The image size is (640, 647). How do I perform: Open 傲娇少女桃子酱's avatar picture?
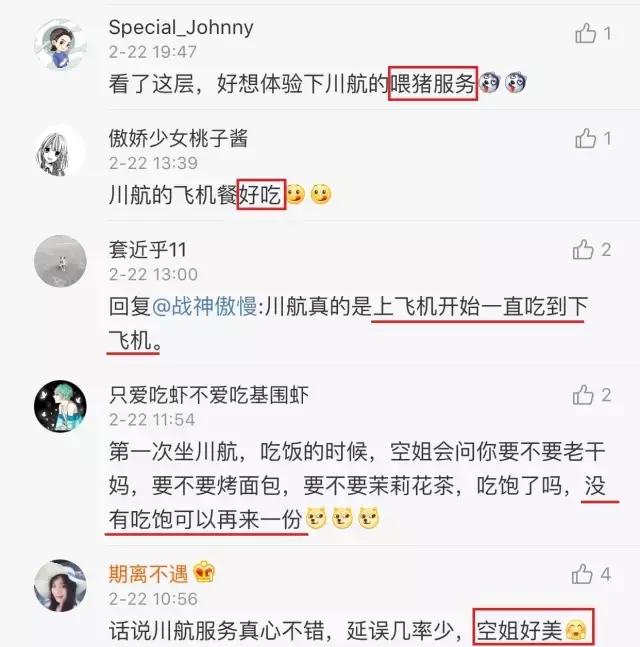(60, 153)
